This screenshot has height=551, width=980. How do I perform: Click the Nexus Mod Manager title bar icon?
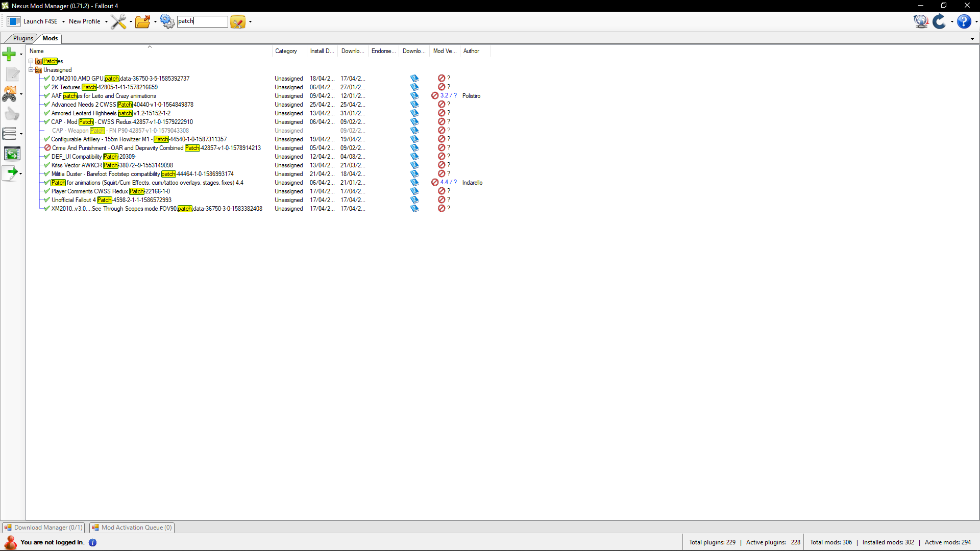point(5,6)
